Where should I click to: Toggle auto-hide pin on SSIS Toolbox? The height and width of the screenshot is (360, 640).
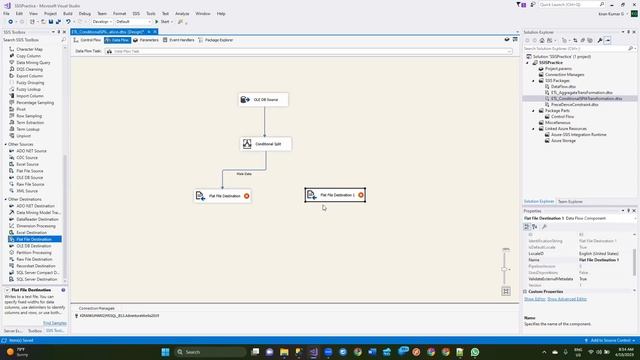(x=58, y=32)
